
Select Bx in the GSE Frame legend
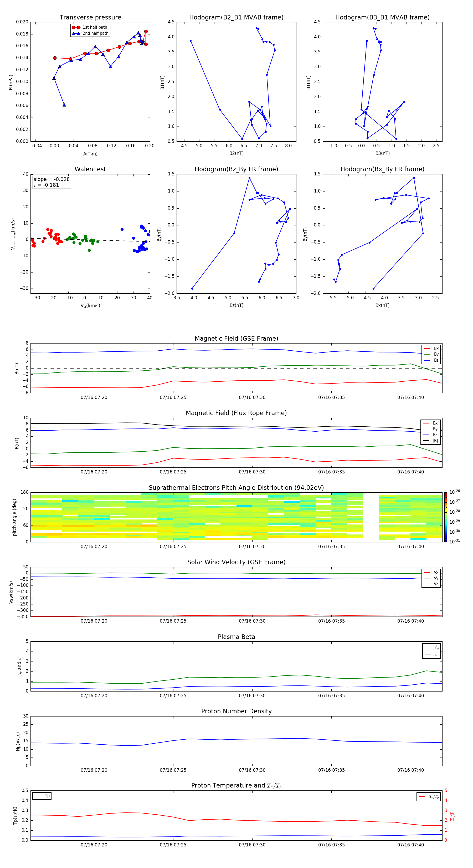(431, 349)
